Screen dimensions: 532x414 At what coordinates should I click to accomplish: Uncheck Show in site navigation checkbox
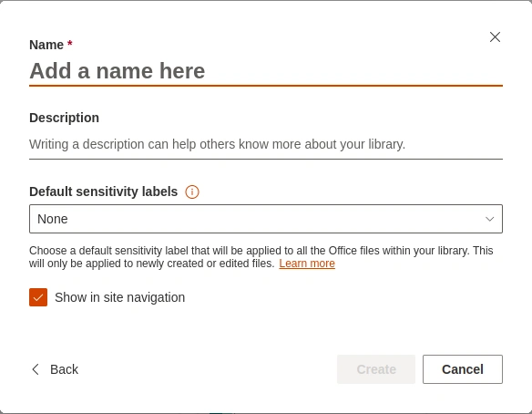38,297
